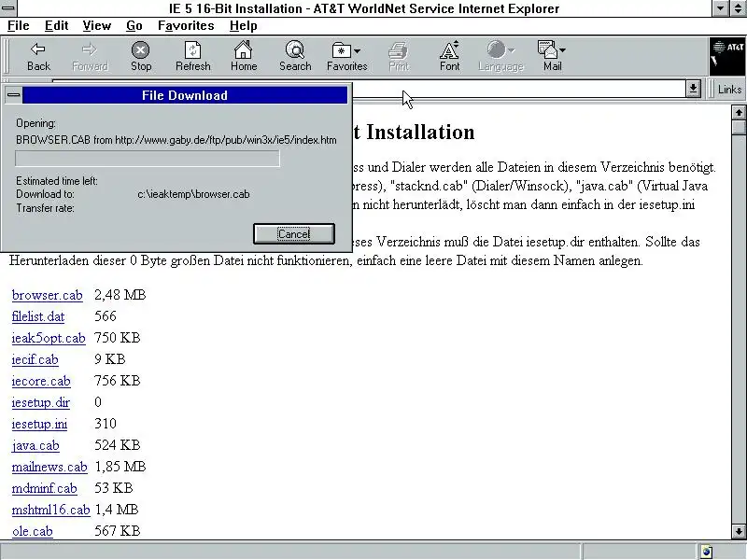Open the File menu
The height and width of the screenshot is (560, 747).
[19, 26]
